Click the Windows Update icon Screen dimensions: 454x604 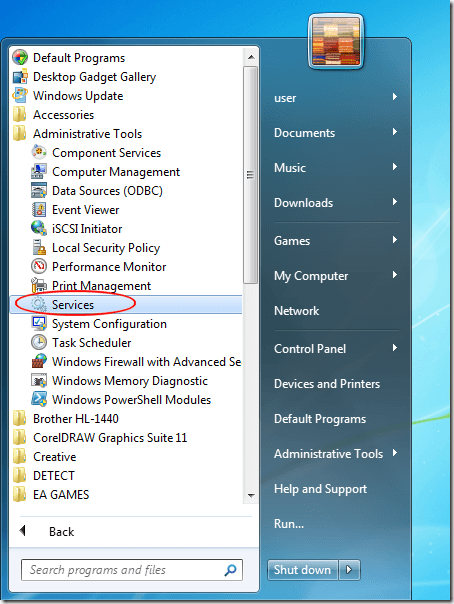pyautogui.click(x=20, y=95)
